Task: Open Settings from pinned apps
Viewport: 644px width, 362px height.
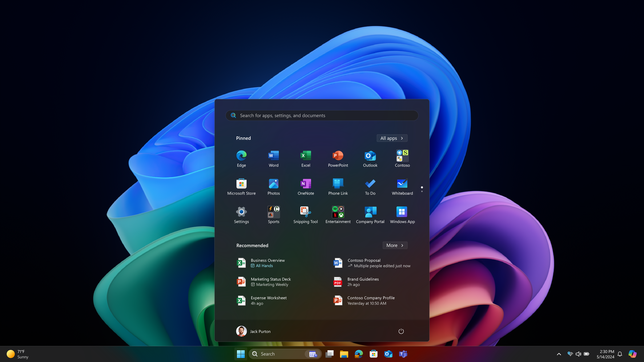Action: coord(241,215)
